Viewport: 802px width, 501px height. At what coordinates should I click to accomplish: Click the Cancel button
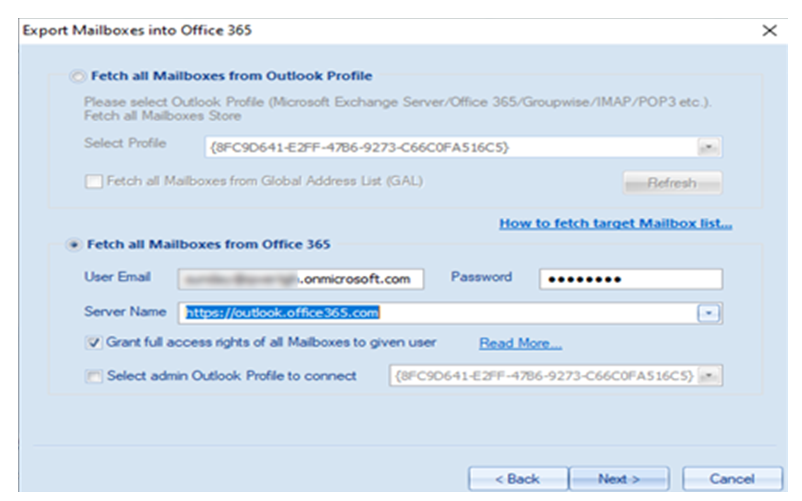(x=732, y=479)
